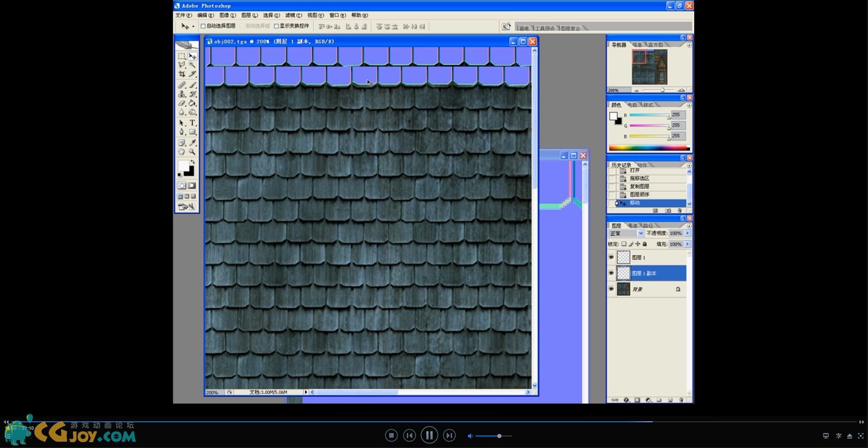
Task: Create new snapshot in History panel
Action: (668, 211)
